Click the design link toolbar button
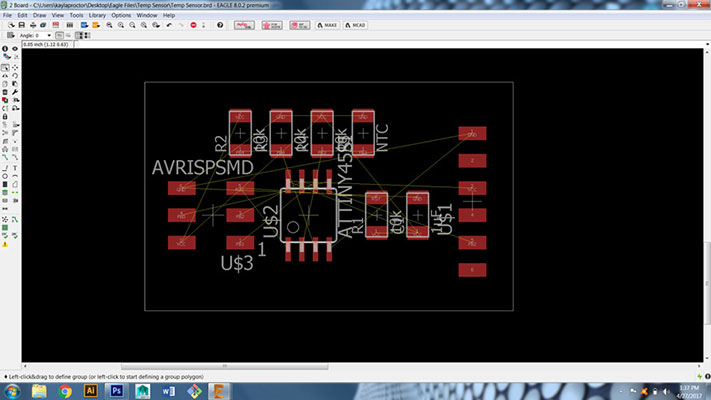 click(244, 25)
